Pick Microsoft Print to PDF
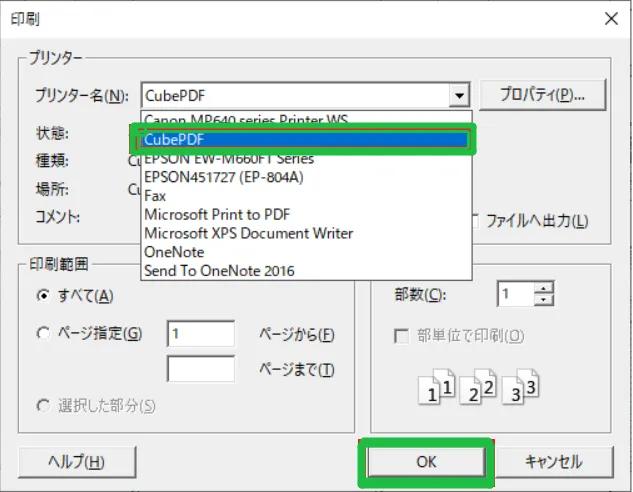 (x=306, y=214)
